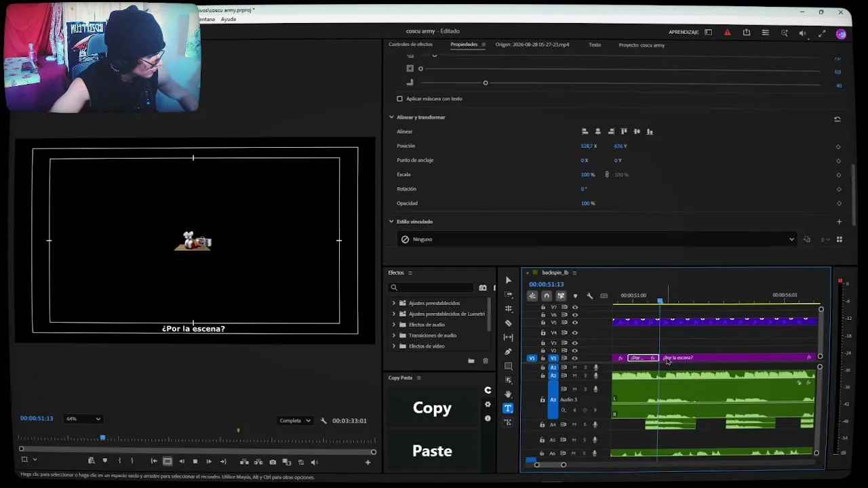Open the 64% zoom level dropdown
Viewport: 868px width, 488px height.
tap(83, 419)
